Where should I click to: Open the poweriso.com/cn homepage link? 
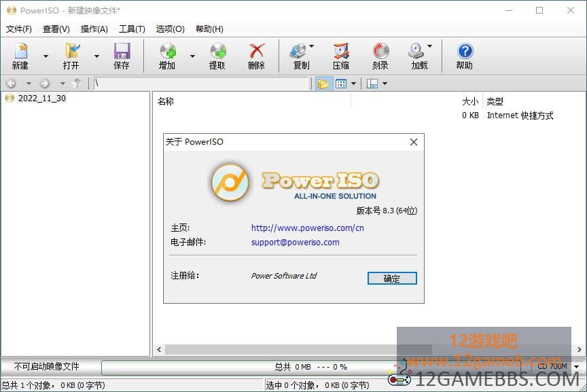pyautogui.click(x=307, y=228)
